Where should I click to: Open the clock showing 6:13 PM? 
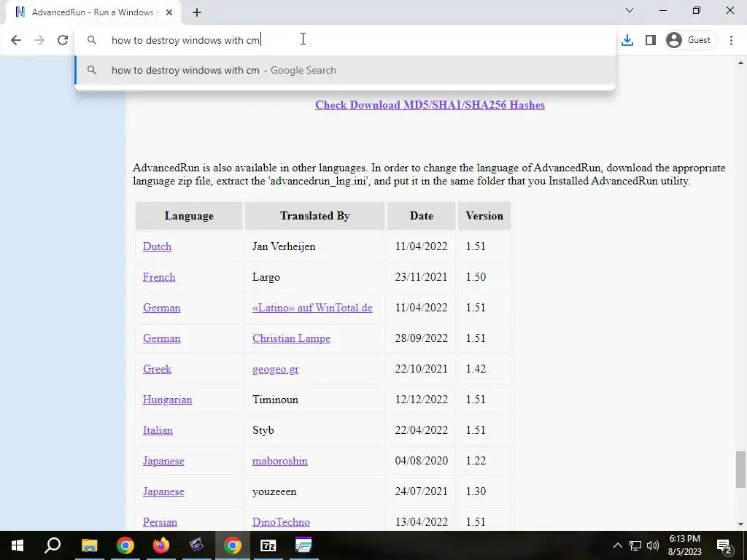pos(684,545)
